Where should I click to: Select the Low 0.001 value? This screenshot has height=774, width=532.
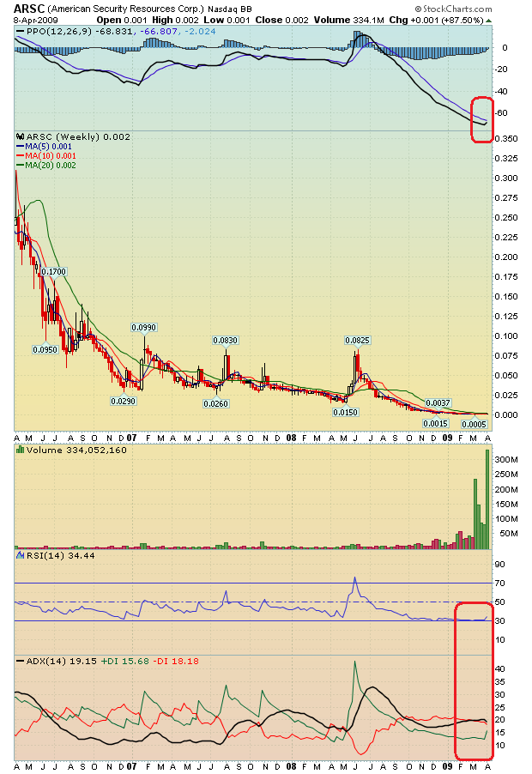point(227,21)
